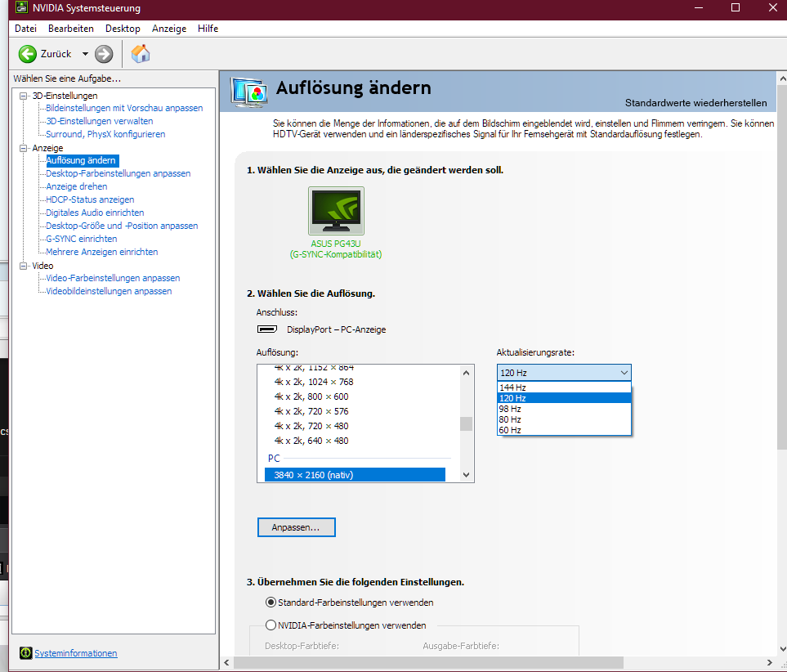This screenshot has height=672, width=787.
Task: Select resolution 4k x 2k, 1024 × 768
Action: tap(314, 382)
